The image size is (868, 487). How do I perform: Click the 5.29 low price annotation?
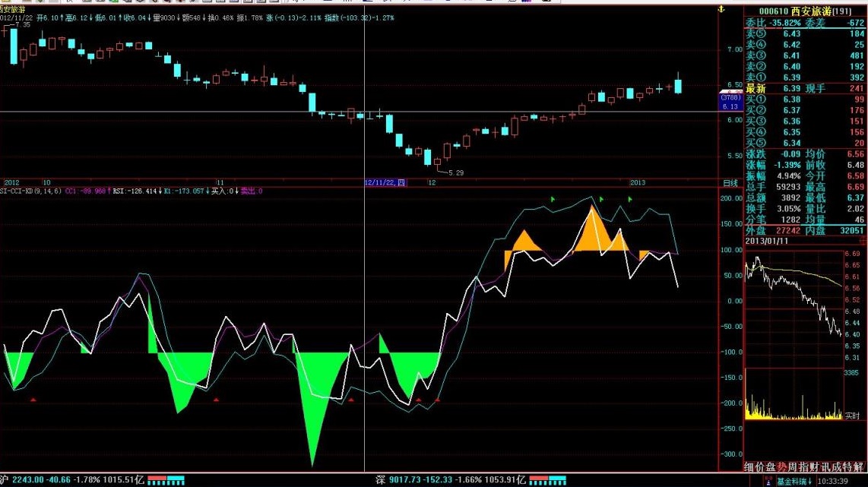(x=455, y=172)
